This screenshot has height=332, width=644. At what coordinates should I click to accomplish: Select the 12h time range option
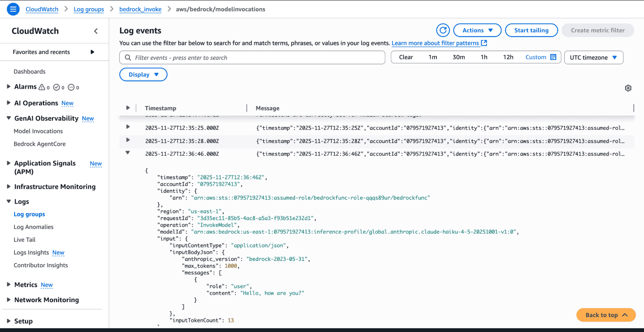[508, 57]
